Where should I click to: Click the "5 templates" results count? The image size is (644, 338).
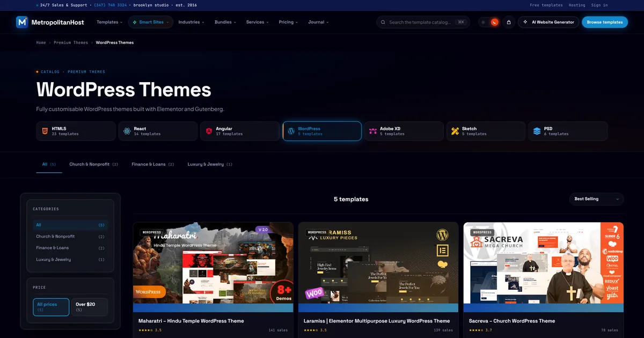(351, 199)
